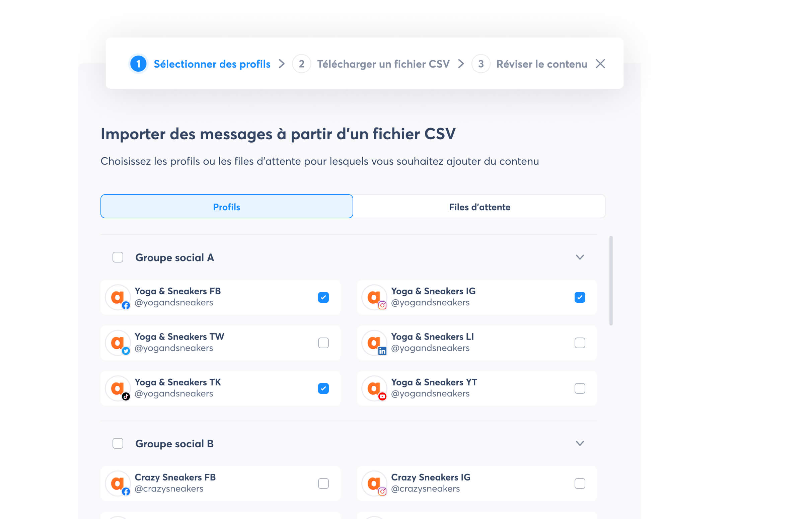Click the step 3 number circle
Image resolution: width=812 pixels, height=519 pixels.
pos(481,64)
